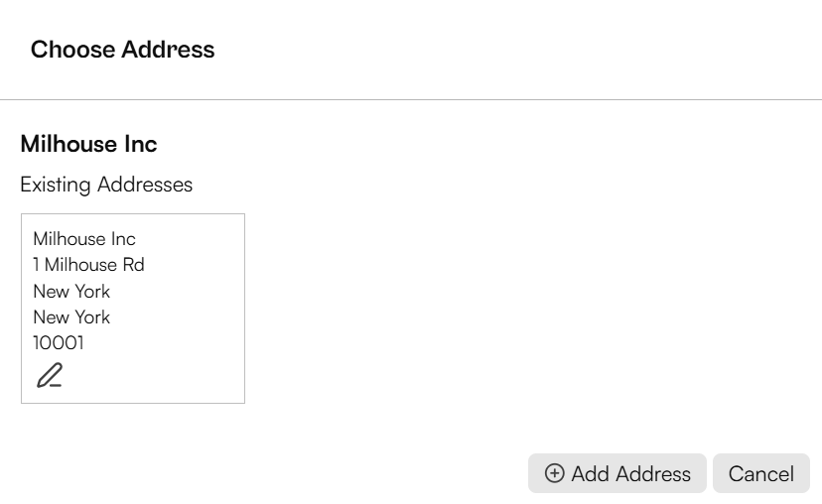The width and height of the screenshot is (822, 504).
Task: Click the word 'Address' in the dialog title
Action: coord(169,50)
